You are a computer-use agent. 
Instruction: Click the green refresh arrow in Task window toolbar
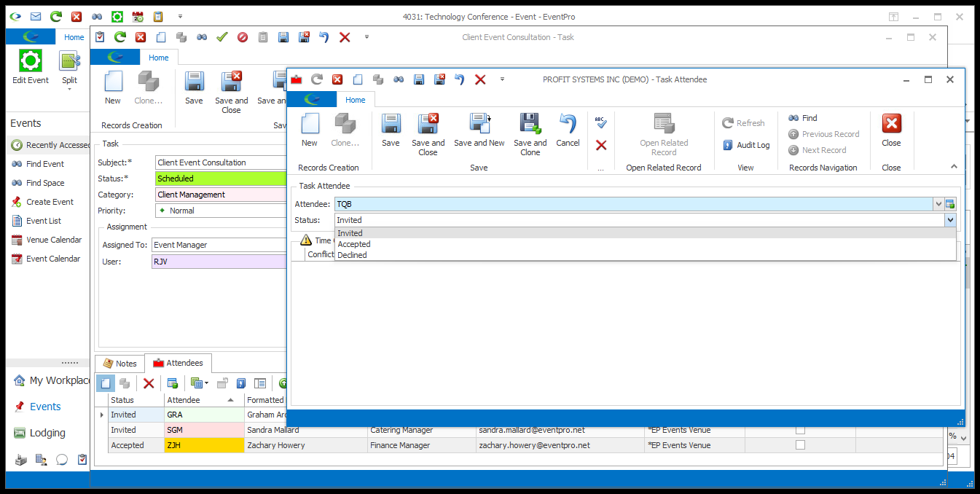point(120,37)
